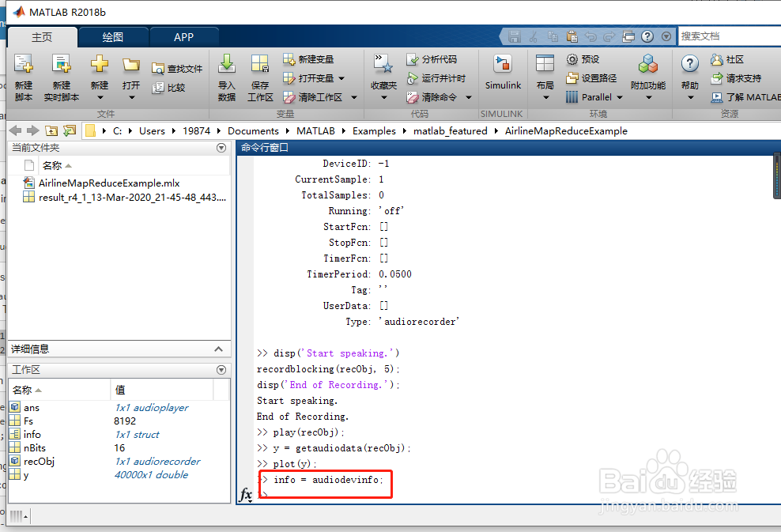
Task: Open dropdown under New (新建) button
Action: tap(100, 98)
